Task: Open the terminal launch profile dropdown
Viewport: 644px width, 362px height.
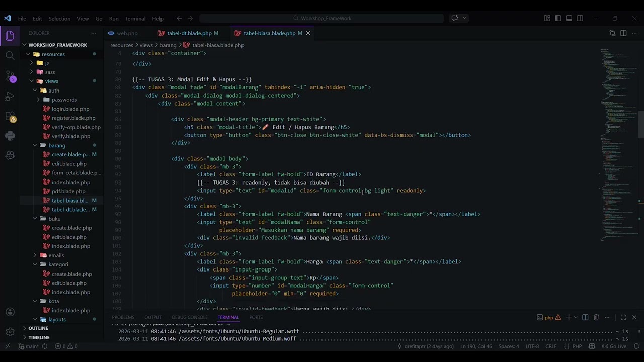Action: click(576, 317)
